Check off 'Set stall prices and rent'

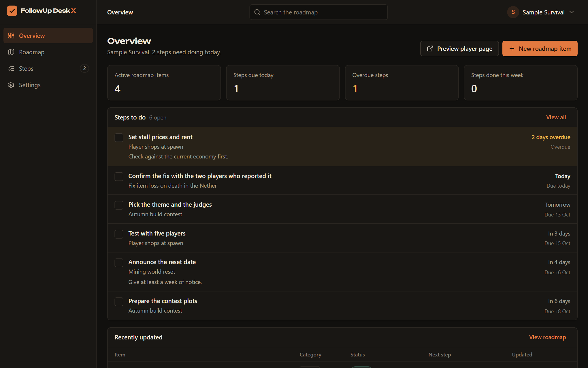(x=119, y=138)
